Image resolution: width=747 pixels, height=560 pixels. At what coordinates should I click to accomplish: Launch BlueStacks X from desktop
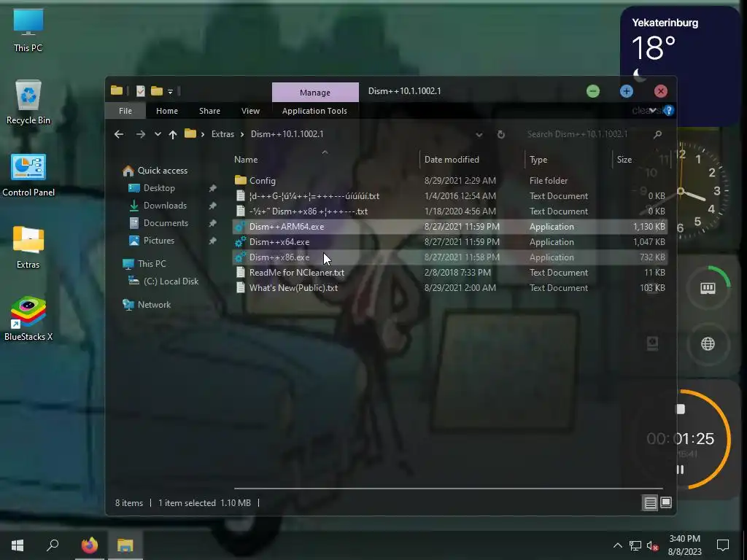click(28, 319)
